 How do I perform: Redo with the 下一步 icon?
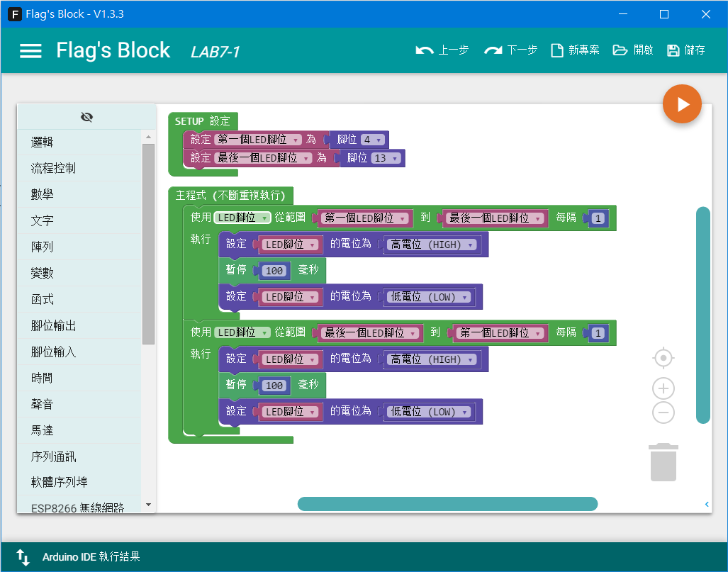[x=510, y=50]
